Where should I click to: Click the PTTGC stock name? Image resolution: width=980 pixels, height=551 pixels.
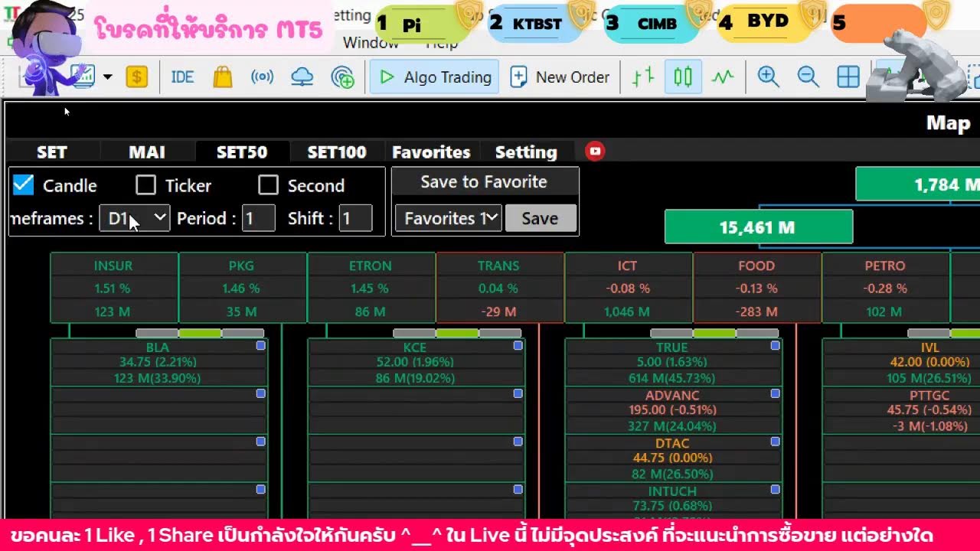pos(929,396)
